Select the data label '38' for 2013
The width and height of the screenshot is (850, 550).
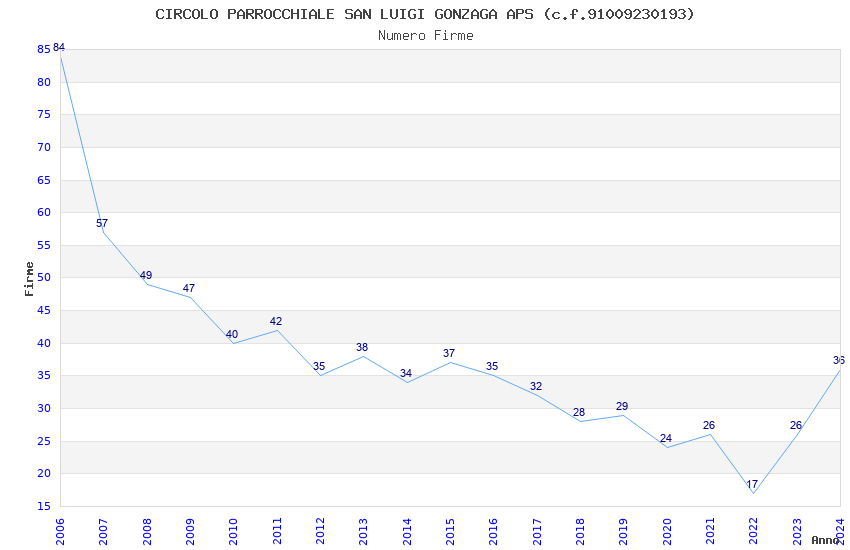362,347
